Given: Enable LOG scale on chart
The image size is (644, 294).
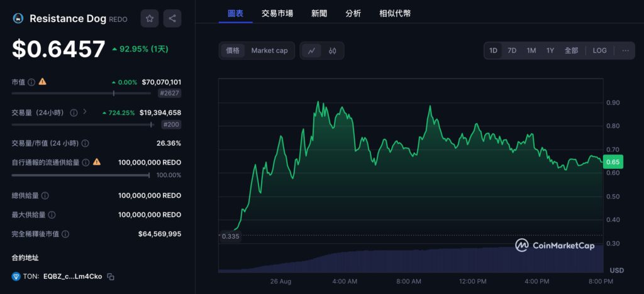Looking at the screenshot, I should tap(599, 50).
